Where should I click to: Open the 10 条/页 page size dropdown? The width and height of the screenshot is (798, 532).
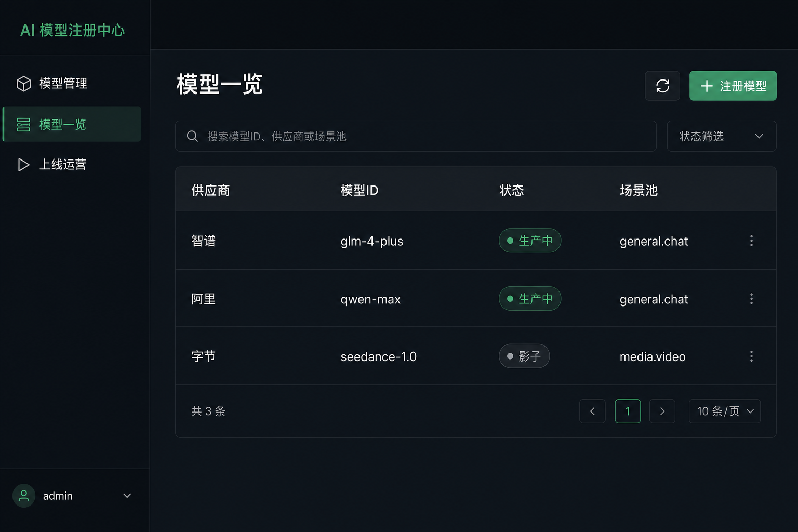coord(725,411)
